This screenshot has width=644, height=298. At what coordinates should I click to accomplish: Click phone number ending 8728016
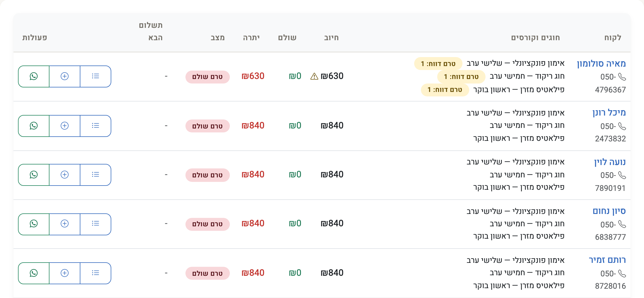(x=610, y=280)
